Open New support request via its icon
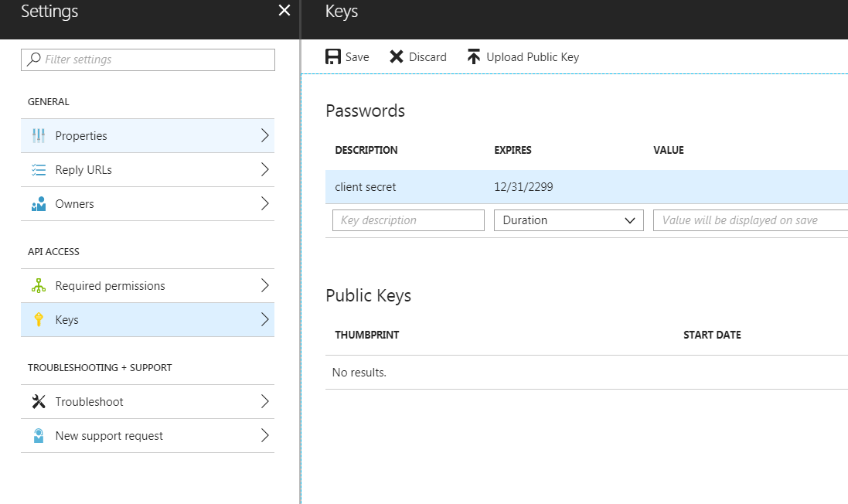The width and height of the screenshot is (848, 504). point(39,435)
